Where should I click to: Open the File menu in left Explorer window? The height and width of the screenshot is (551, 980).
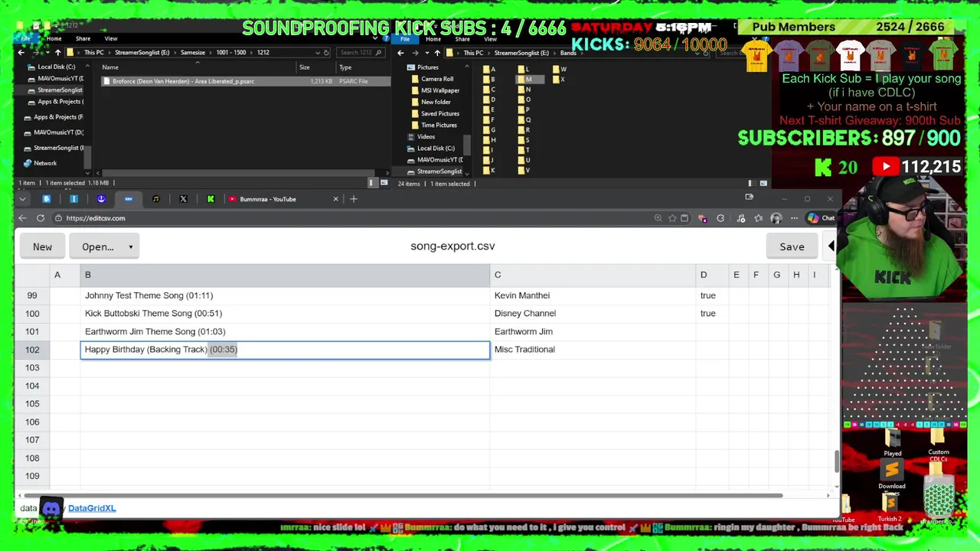(x=25, y=38)
